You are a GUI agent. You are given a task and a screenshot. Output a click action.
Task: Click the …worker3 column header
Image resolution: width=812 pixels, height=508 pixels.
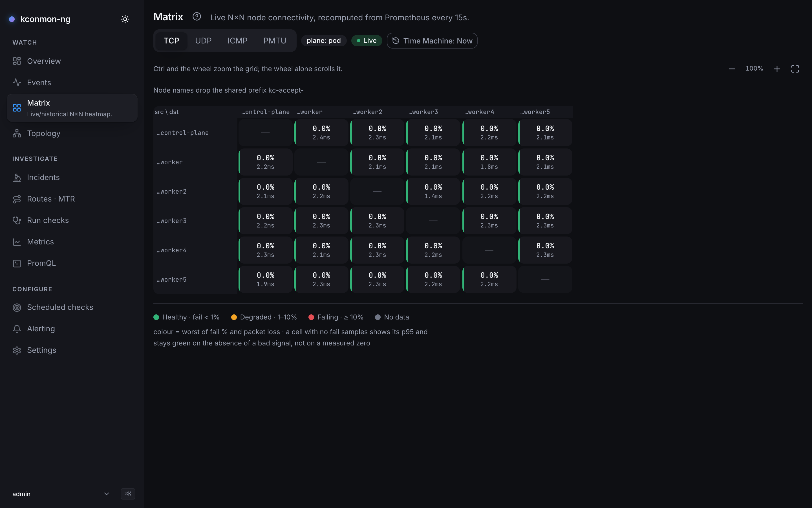tap(423, 112)
